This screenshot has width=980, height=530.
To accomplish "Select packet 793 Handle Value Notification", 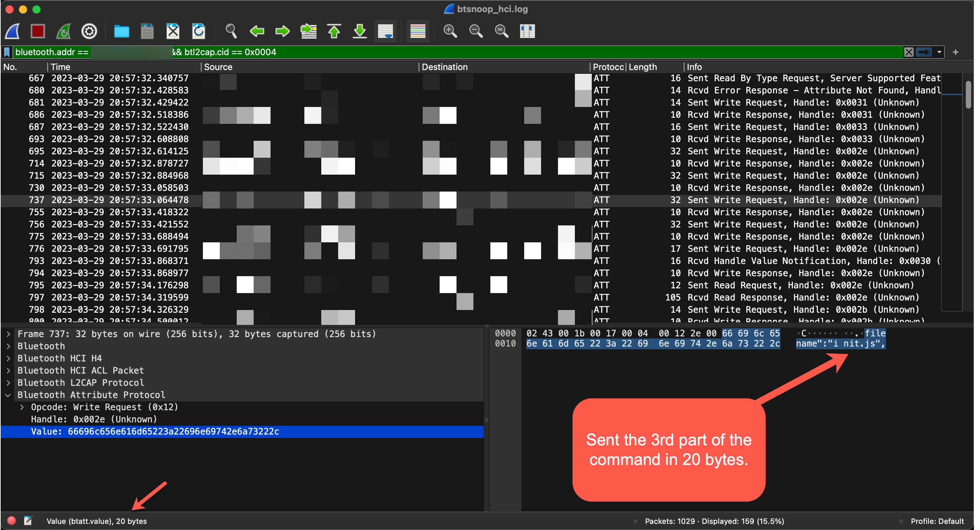I will pos(471,261).
